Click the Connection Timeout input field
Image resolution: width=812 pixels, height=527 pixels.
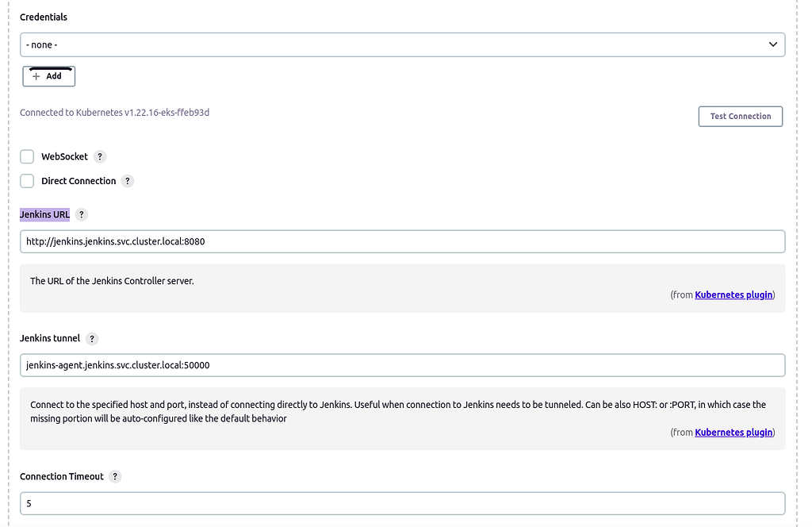402,504
